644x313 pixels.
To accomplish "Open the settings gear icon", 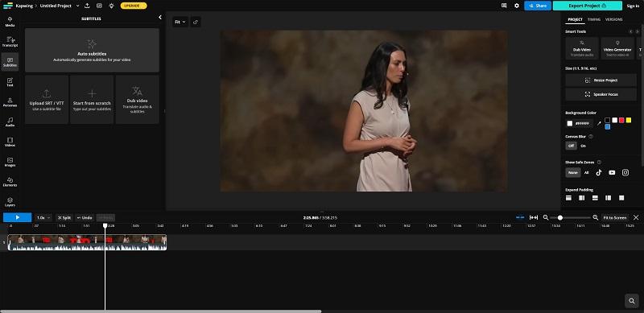I will (x=517, y=6).
